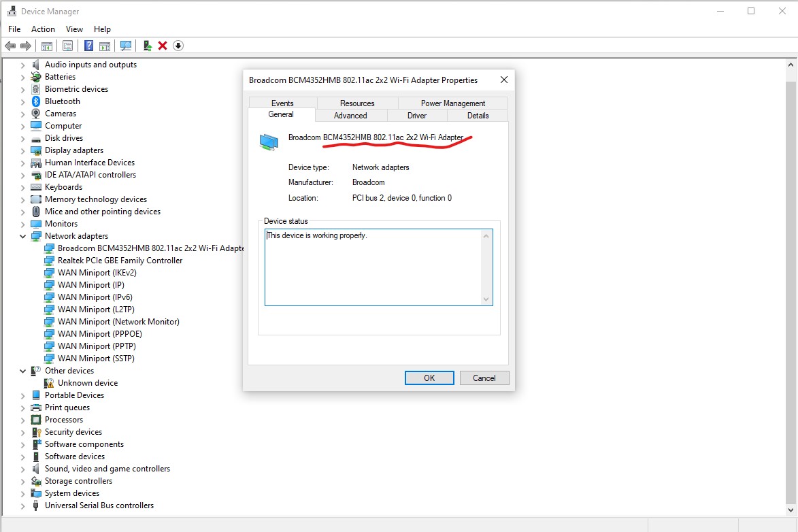Click the Back arrow toolbar icon
Viewport: 798px width, 532px height.
(x=10, y=46)
